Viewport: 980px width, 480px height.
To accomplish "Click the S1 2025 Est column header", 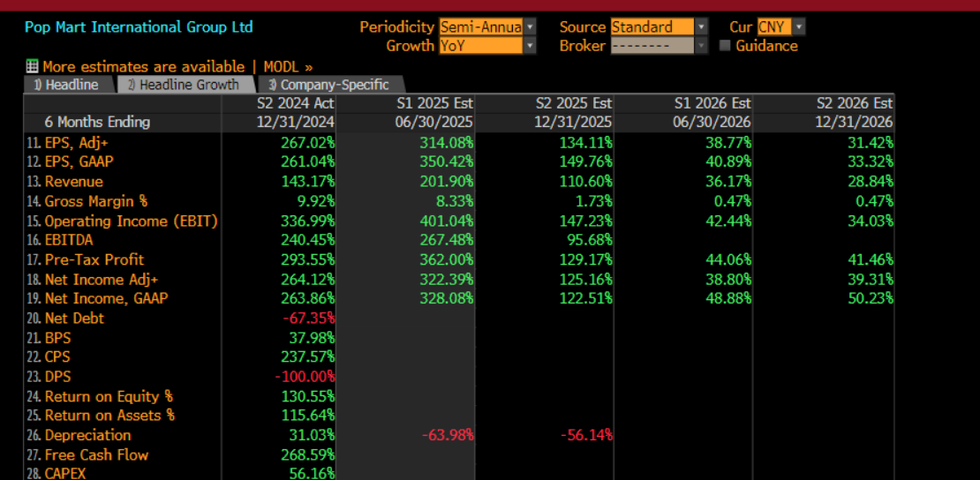I will pos(435,103).
